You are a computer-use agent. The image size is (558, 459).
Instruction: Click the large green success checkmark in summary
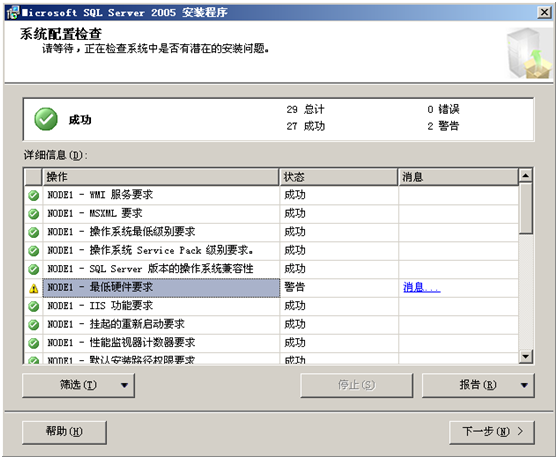click(46, 119)
